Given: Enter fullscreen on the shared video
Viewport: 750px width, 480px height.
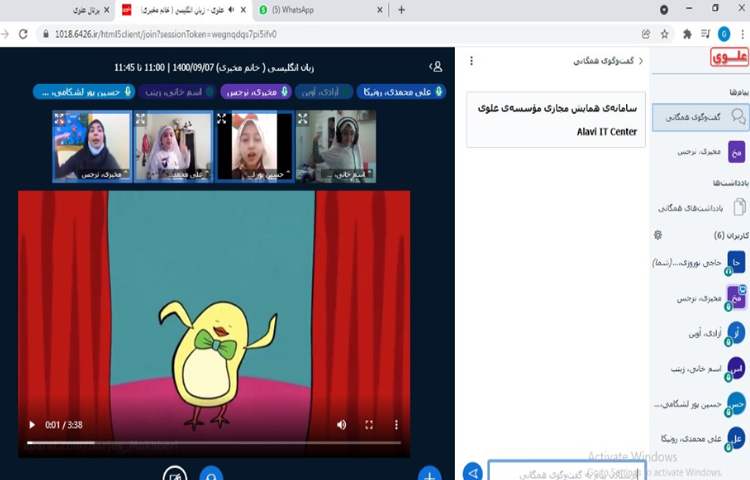Looking at the screenshot, I should point(369,425).
